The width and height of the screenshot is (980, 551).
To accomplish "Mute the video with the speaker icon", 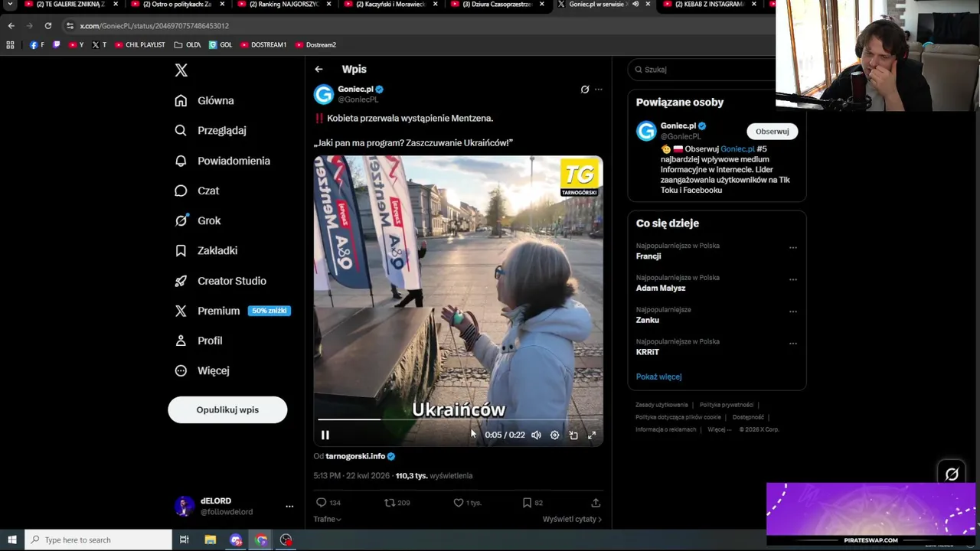I will click(x=536, y=435).
